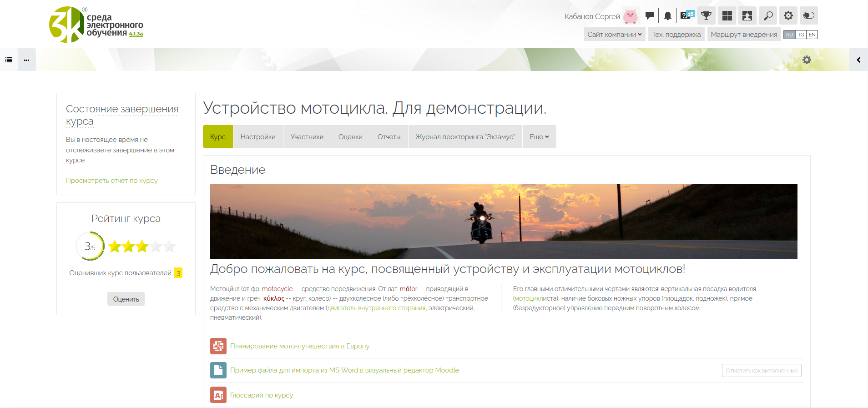Open the help requests icon with badge 16
Screen dimensions: 868x408
pyautogui.click(x=687, y=15)
